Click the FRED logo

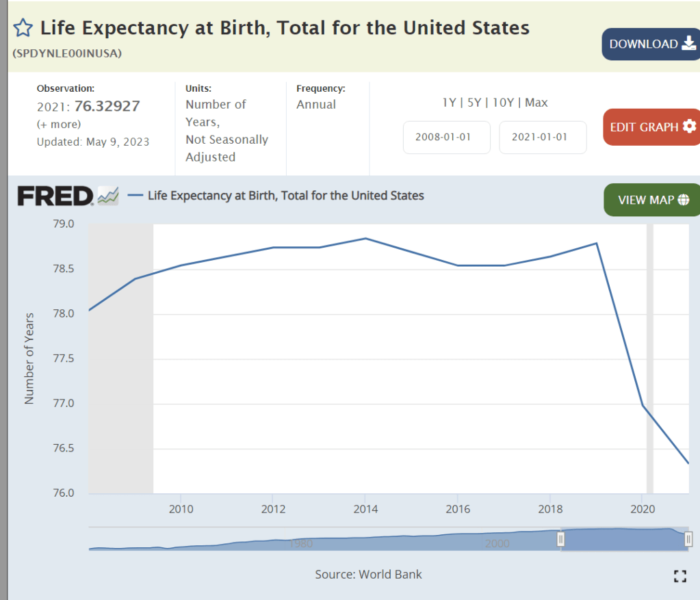(55, 196)
